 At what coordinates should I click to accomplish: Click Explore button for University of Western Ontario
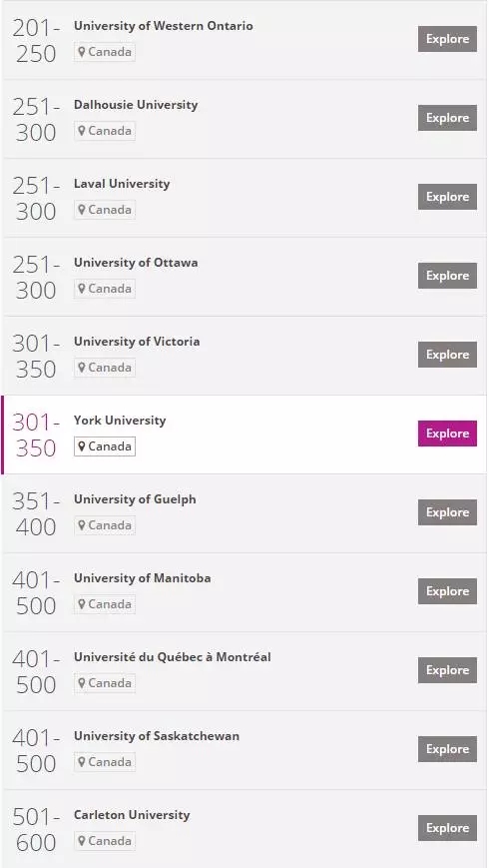pos(447,39)
